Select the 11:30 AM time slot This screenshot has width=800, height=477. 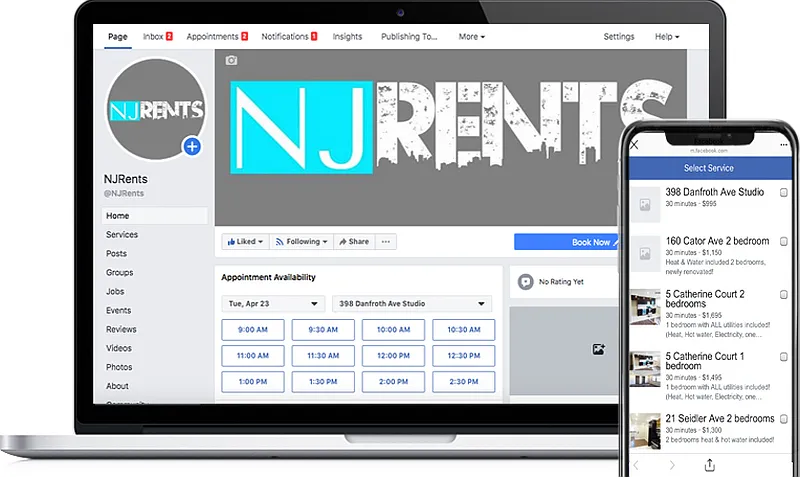coord(323,355)
